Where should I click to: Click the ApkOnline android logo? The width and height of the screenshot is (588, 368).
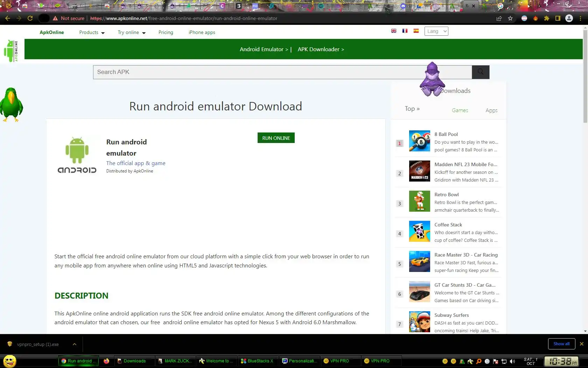click(11, 51)
